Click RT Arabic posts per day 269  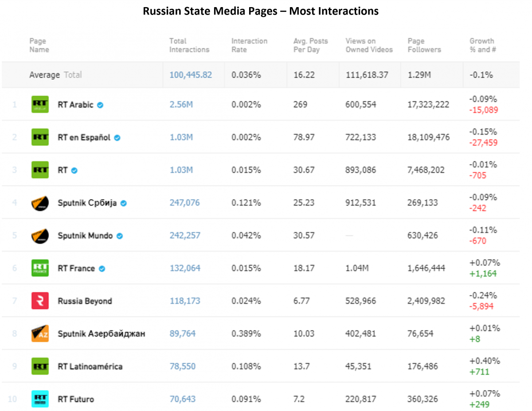tap(300, 105)
